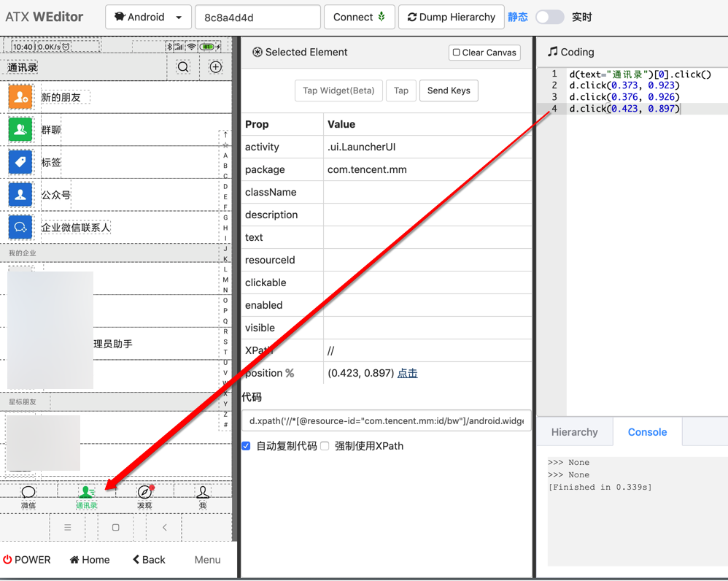This screenshot has width=728, height=581.
Task: Uncheck 自动复制代码 checkbox
Action: [246, 446]
